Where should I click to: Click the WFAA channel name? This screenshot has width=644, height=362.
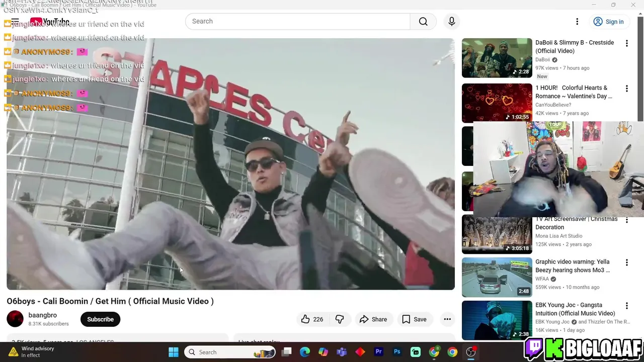point(542,279)
